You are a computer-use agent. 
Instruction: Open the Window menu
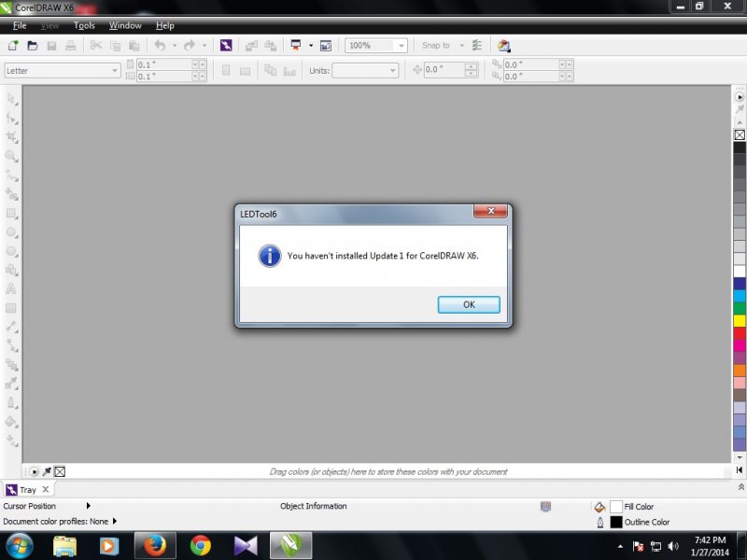[x=125, y=26]
